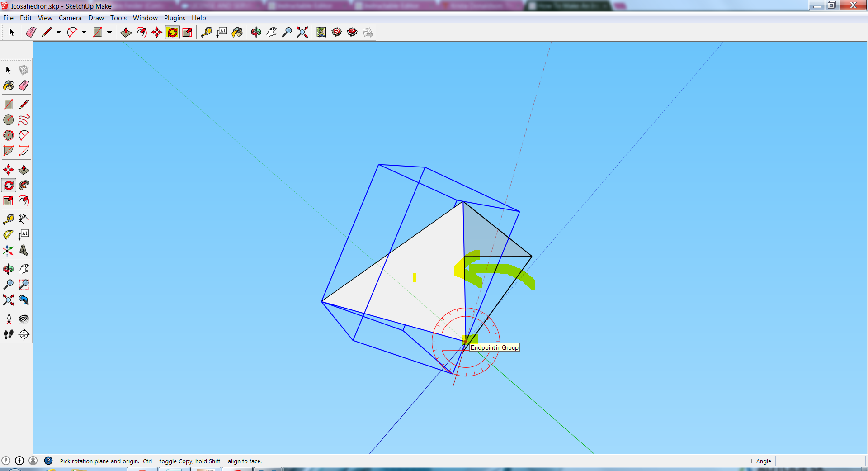Click the Angle measurement input box

coord(820,461)
